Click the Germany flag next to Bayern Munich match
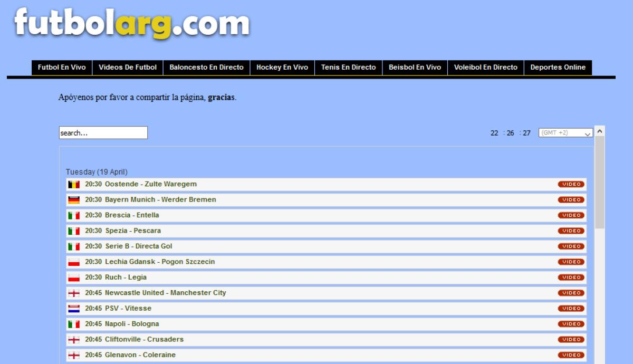The width and height of the screenshot is (633, 364). point(74,199)
